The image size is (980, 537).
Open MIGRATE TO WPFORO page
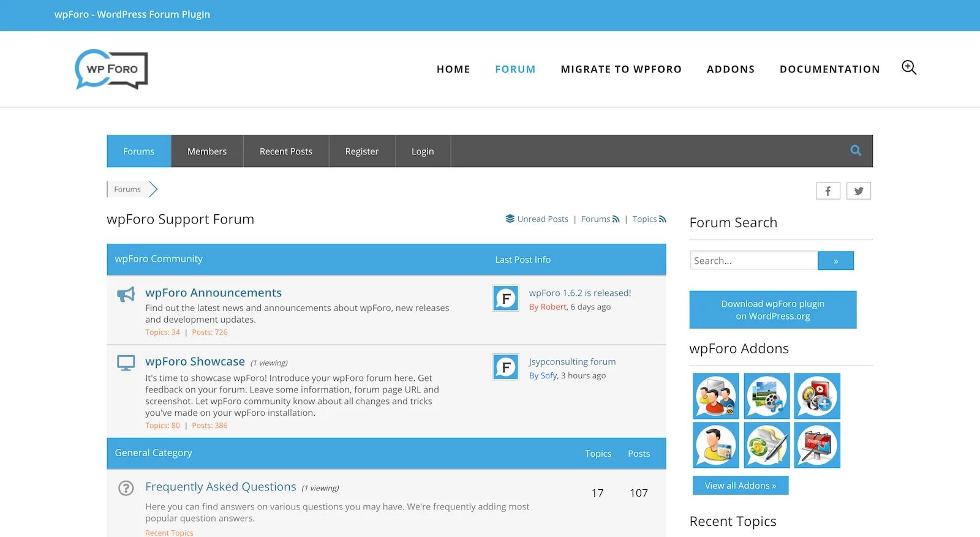(621, 69)
